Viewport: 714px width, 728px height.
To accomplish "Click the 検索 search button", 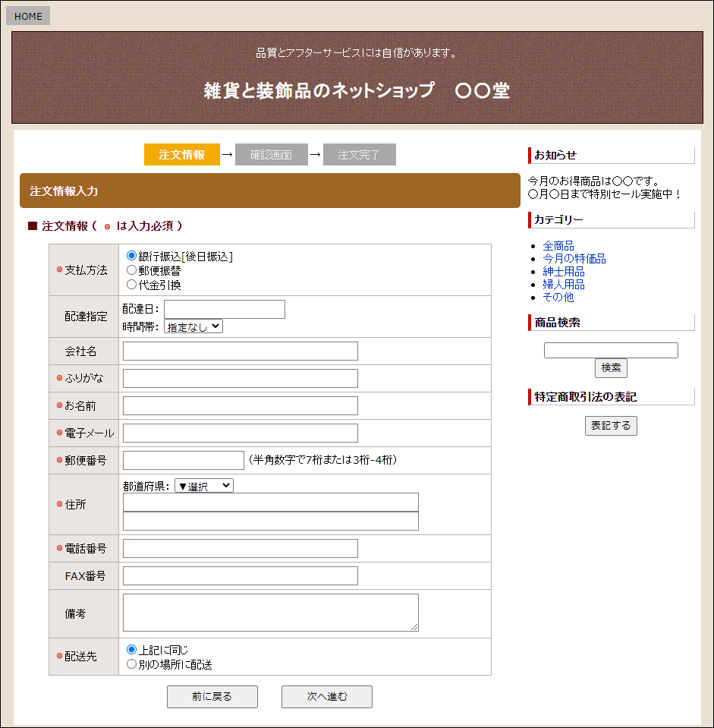I will [x=611, y=368].
